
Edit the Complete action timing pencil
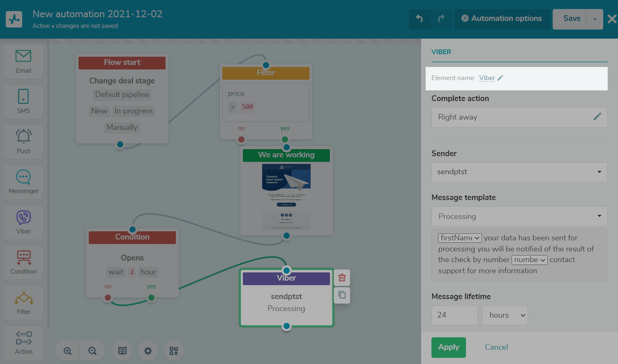(x=597, y=117)
